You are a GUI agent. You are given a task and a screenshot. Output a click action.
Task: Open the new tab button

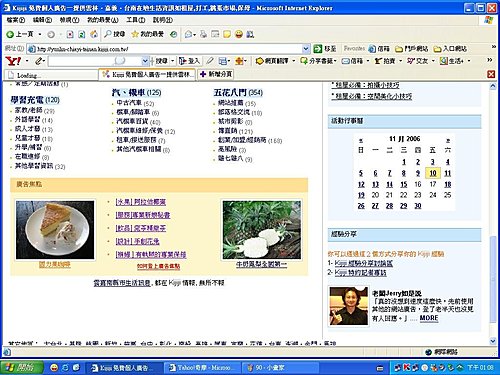(x=215, y=74)
